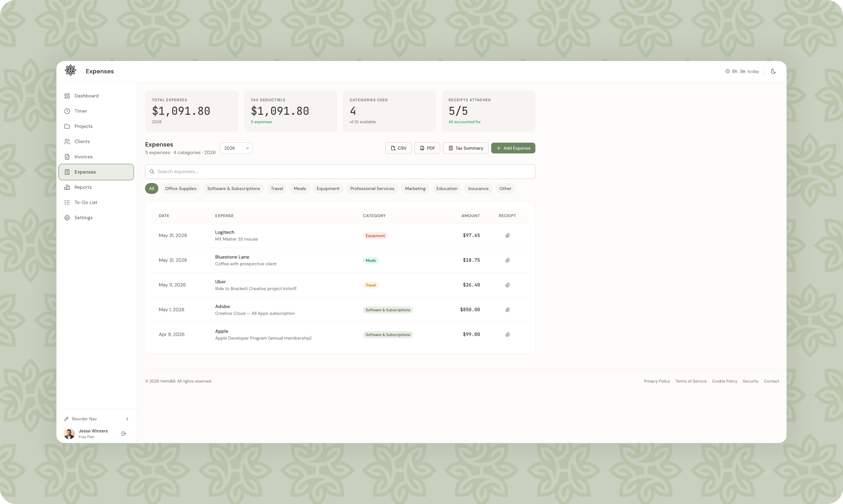Image resolution: width=843 pixels, height=504 pixels.
Task: Click the Travel category badge in table
Action: pos(371,285)
